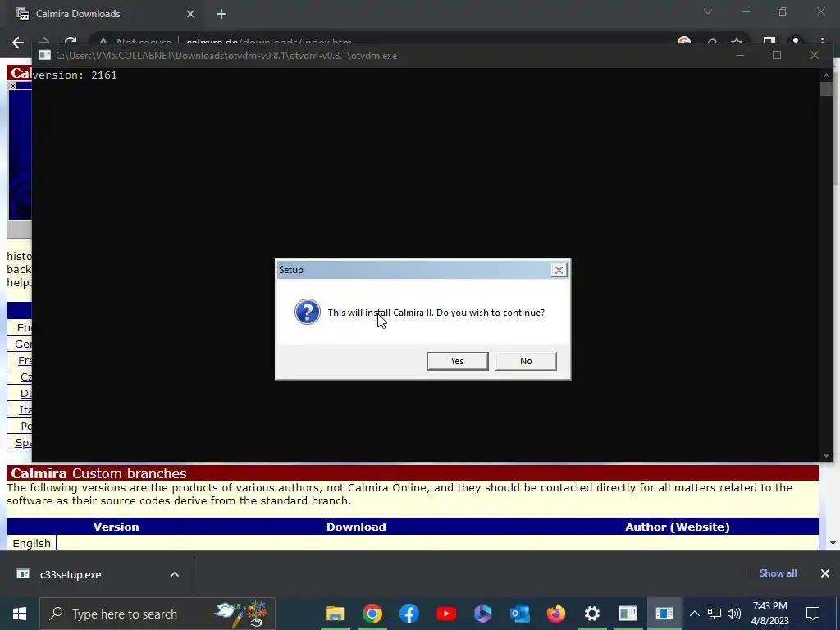Open Settings gear from the taskbar
840x630 pixels.
[592, 614]
